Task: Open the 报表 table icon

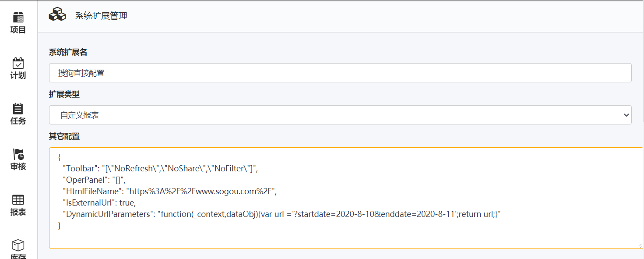Action: click(18, 200)
